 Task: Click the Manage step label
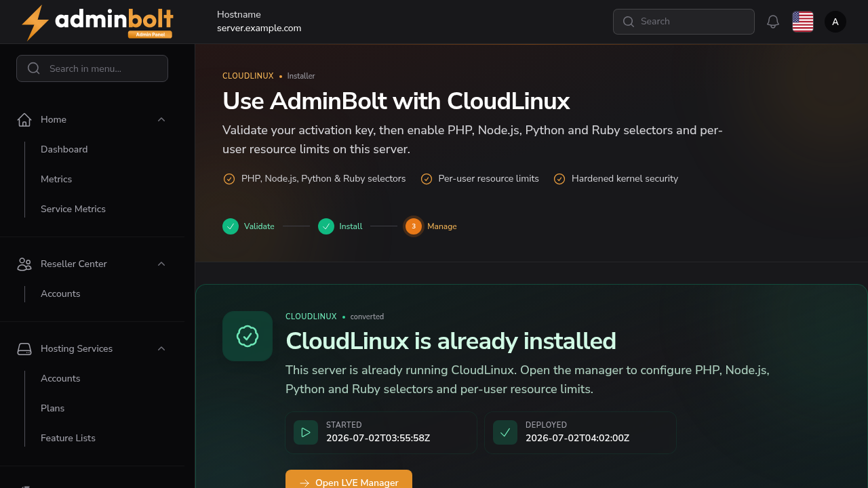click(442, 226)
